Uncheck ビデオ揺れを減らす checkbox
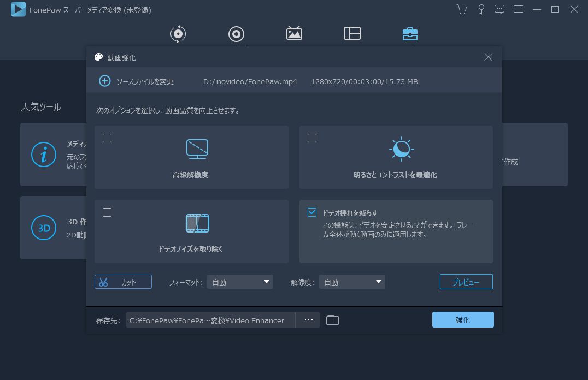The width and height of the screenshot is (588, 380). tap(312, 212)
